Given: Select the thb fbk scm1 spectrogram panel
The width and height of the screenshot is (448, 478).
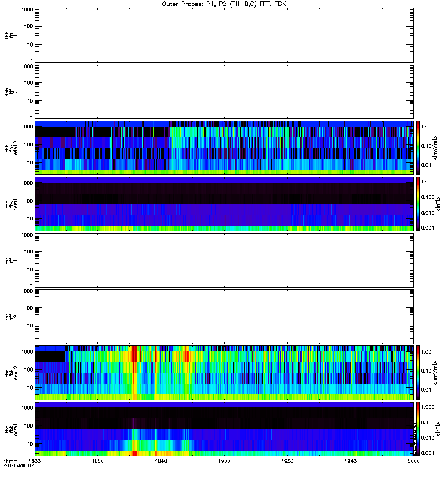Looking at the screenshot, I should point(225,204).
